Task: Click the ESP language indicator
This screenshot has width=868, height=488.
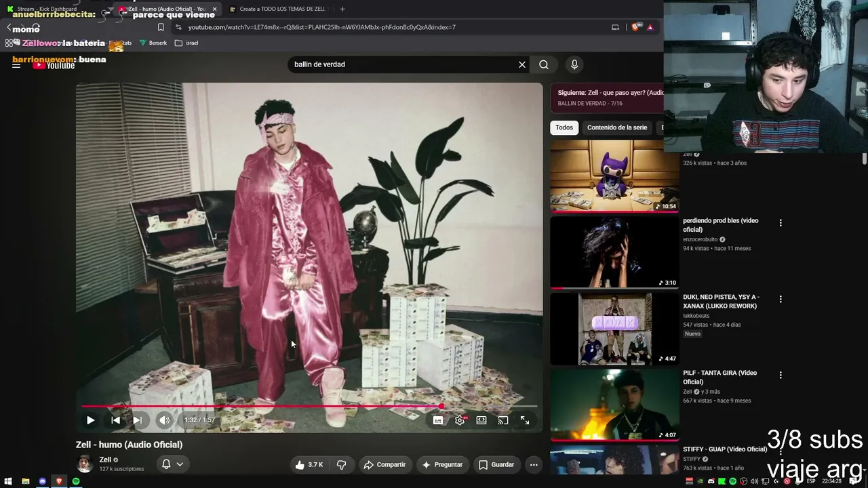Action: (x=811, y=481)
